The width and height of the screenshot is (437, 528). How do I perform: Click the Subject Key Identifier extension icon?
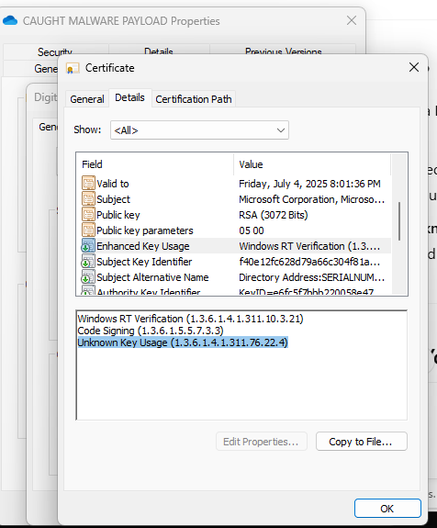click(88, 262)
